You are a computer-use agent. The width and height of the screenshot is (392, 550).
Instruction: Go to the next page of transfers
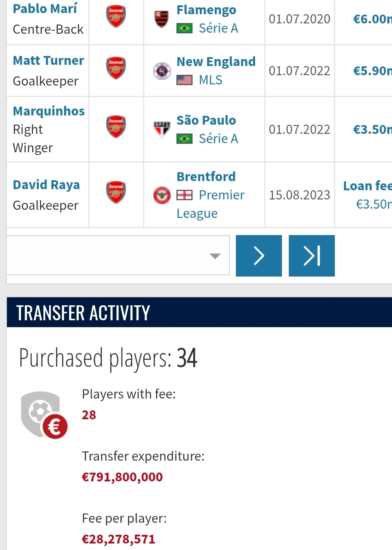point(259,256)
